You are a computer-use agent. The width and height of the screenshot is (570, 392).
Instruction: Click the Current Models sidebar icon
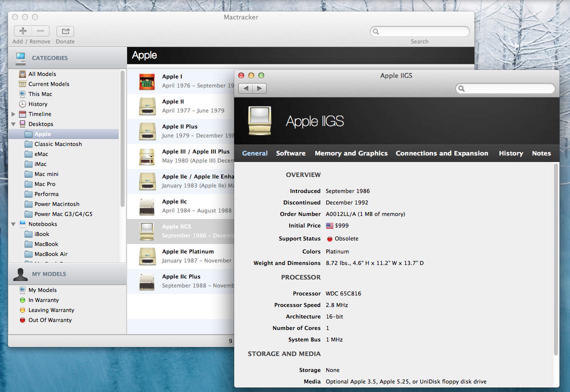[x=23, y=84]
